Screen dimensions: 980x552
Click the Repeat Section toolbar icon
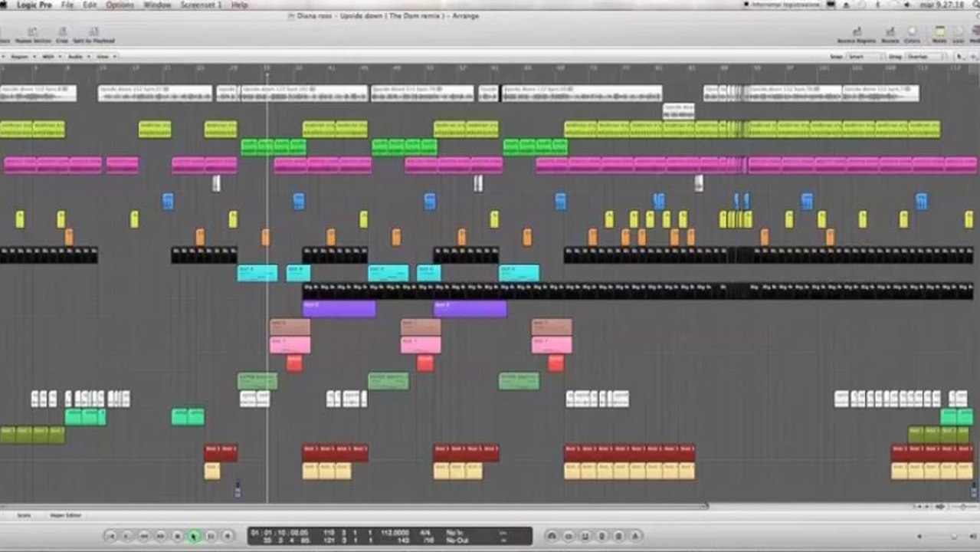(33, 33)
